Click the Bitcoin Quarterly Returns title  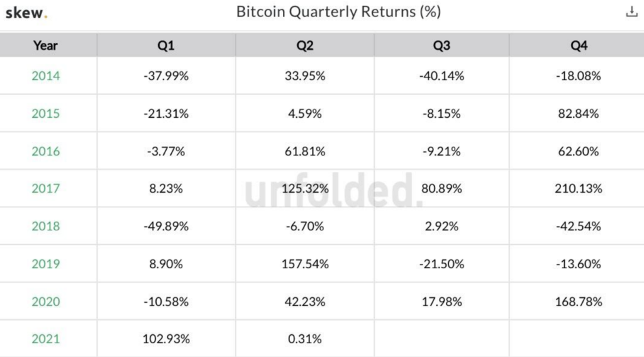click(338, 12)
